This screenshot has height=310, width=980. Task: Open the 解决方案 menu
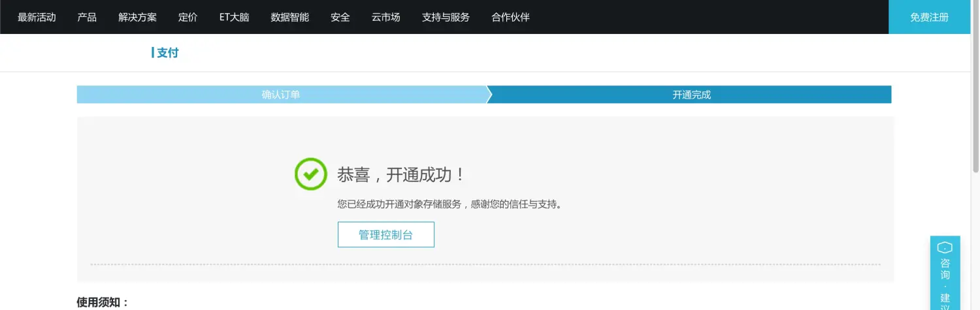[137, 18]
